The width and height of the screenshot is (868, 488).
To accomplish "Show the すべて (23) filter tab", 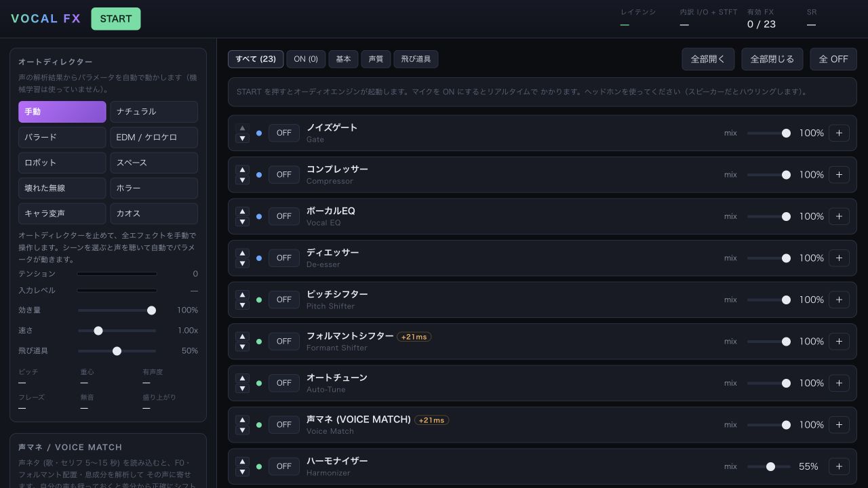I will point(256,59).
